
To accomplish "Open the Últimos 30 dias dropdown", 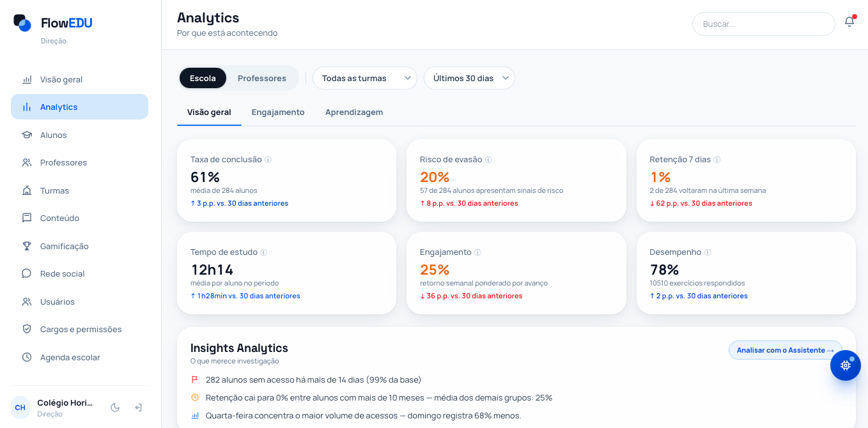I will 469,78.
